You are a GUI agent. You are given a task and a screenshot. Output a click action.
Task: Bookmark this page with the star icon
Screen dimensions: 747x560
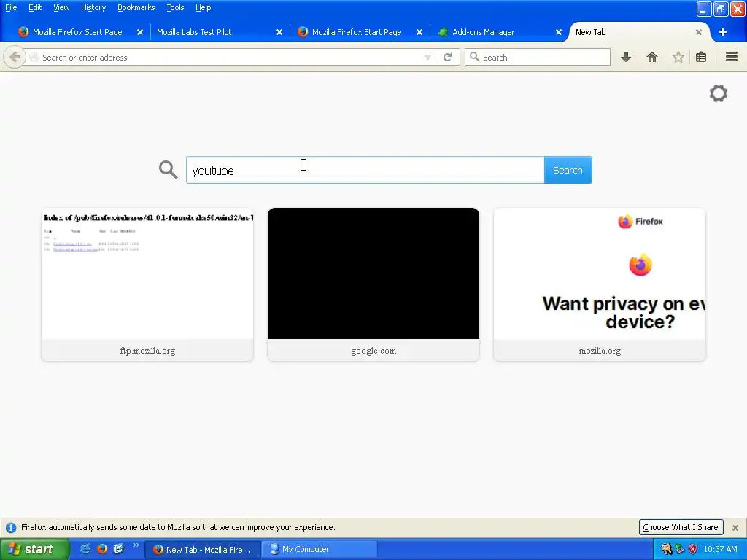pyautogui.click(x=678, y=57)
